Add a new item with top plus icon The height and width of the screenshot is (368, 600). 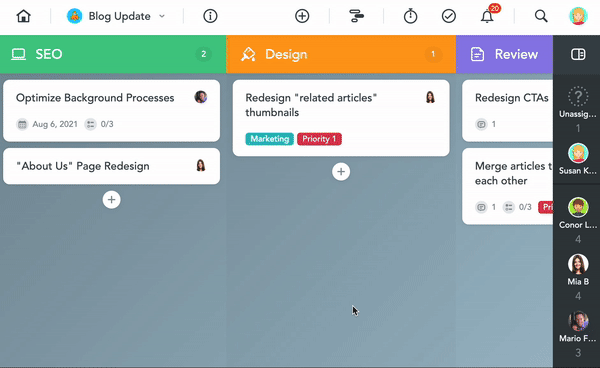pos(302,16)
